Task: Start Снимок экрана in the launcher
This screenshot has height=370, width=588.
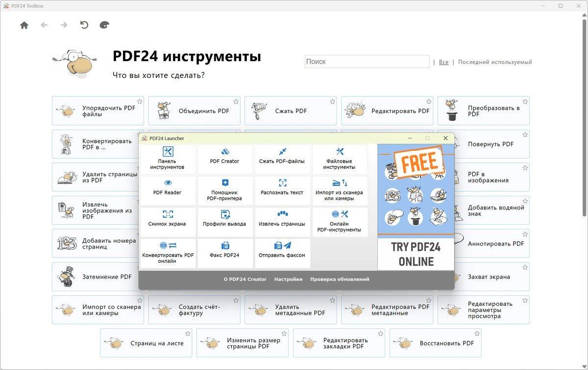Action: click(x=168, y=222)
